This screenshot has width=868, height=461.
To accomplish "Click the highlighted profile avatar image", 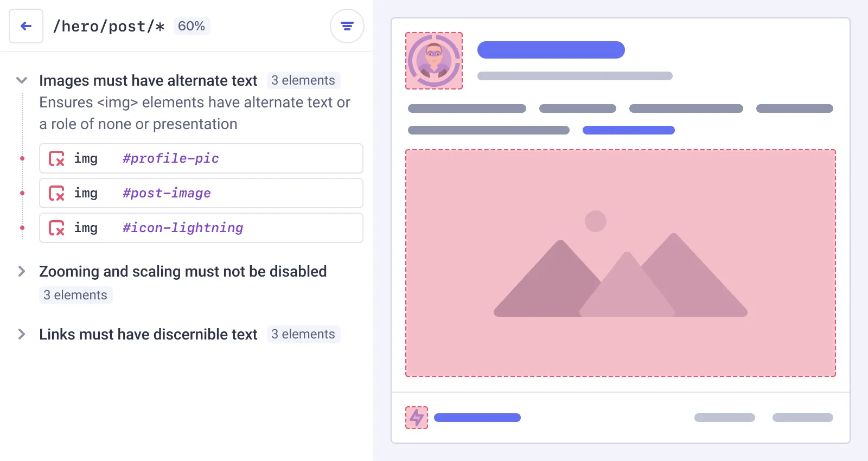I will 434,61.
